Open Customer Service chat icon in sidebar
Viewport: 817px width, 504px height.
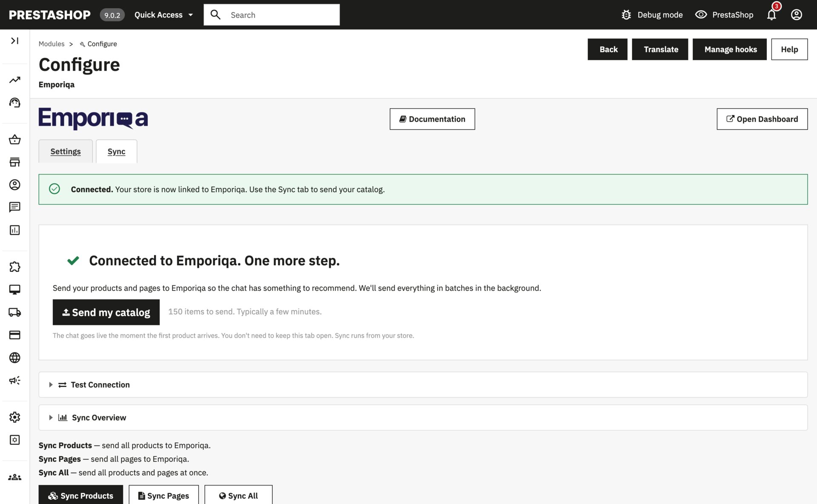tap(14, 207)
